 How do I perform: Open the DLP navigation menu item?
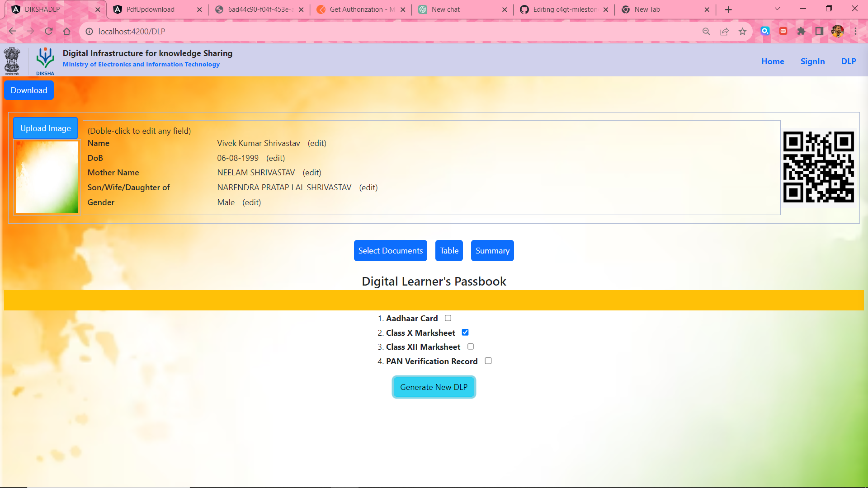click(x=849, y=61)
